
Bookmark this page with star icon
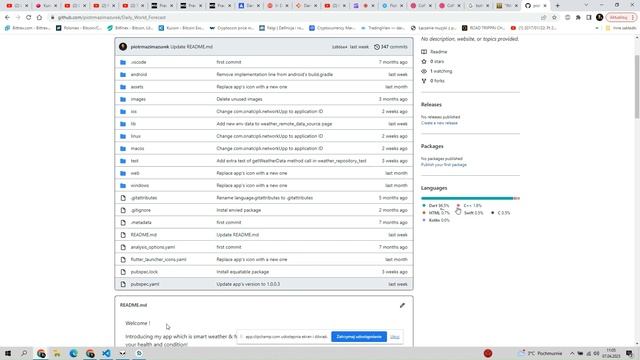[554, 18]
